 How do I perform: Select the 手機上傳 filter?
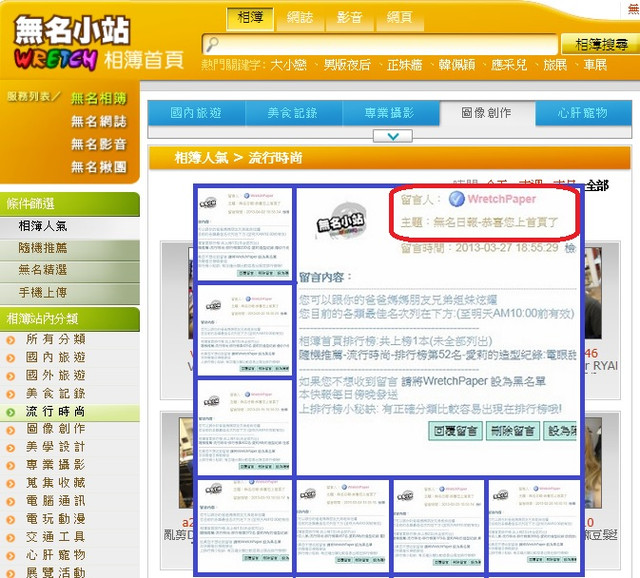69,292
